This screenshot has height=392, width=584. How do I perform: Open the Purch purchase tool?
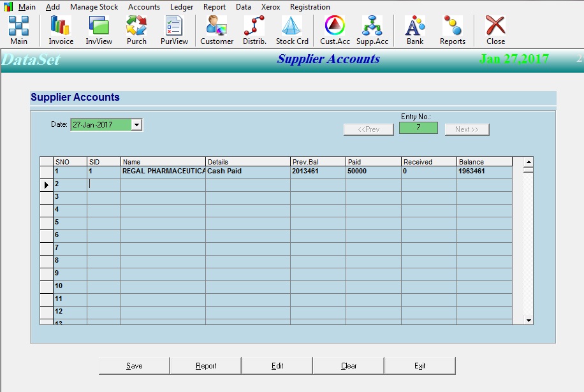pos(136,30)
